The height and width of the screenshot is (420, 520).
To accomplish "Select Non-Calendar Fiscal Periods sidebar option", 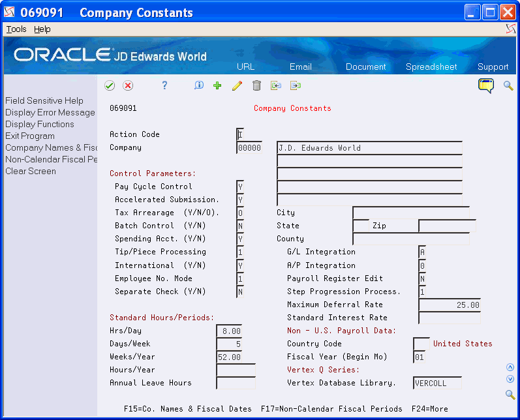I will pyautogui.click(x=51, y=159).
